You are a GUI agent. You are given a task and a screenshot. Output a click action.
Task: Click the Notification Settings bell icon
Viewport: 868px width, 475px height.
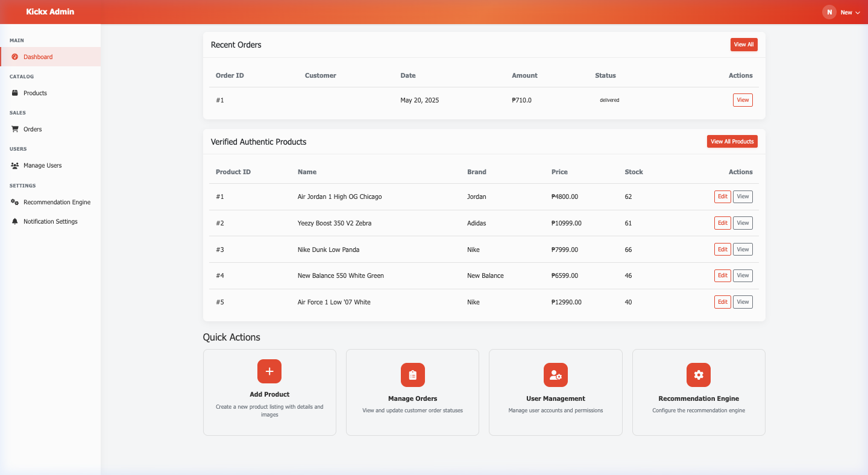(15, 221)
